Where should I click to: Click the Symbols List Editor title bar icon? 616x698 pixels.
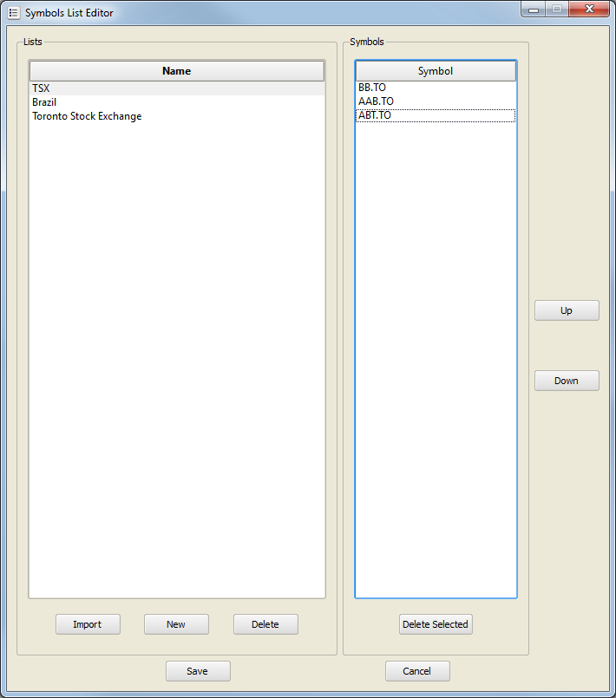pyautogui.click(x=13, y=13)
